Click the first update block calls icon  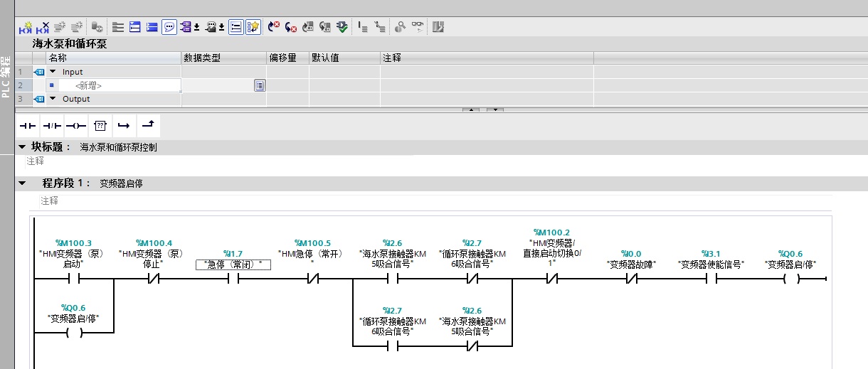coord(308,27)
